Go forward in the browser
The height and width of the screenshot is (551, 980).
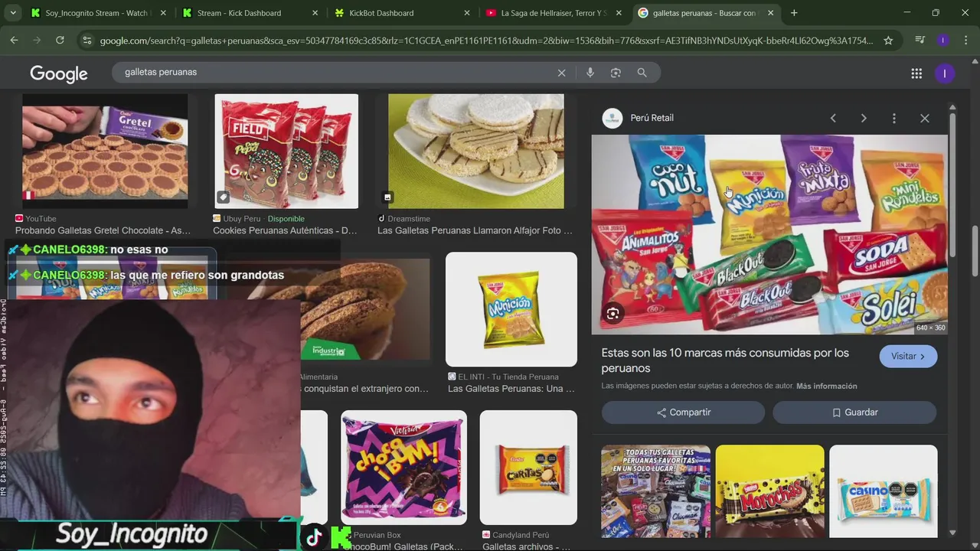(x=37, y=40)
